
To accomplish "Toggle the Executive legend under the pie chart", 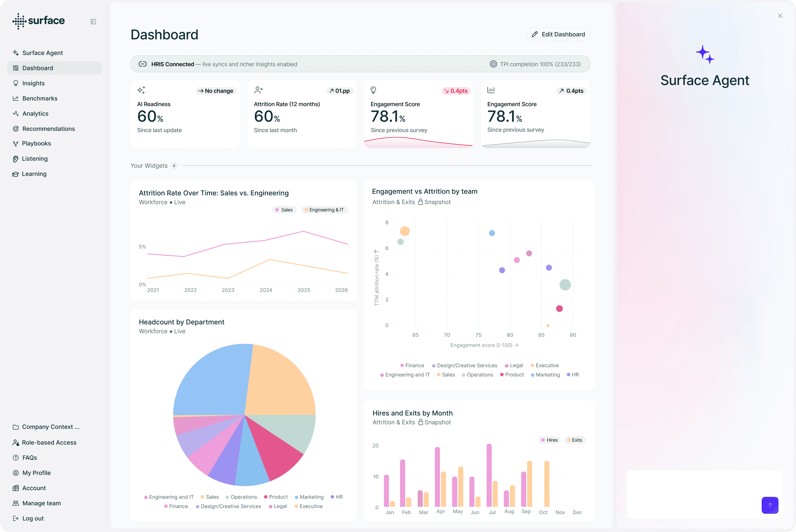I will point(308,507).
